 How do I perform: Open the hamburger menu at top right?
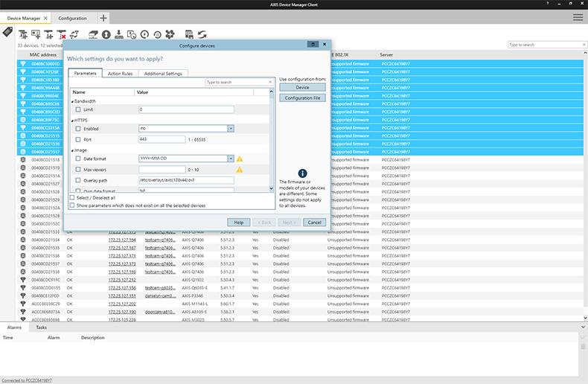point(578,17)
